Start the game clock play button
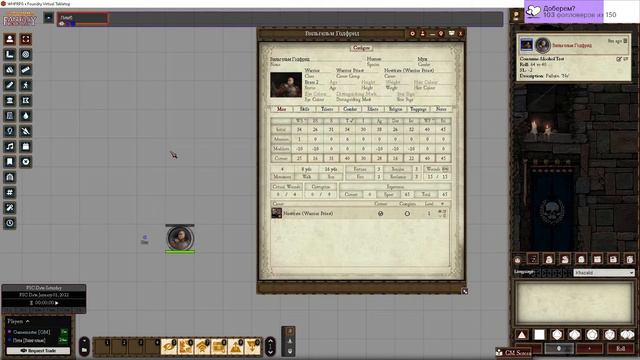640x360 pixels. 56,303
